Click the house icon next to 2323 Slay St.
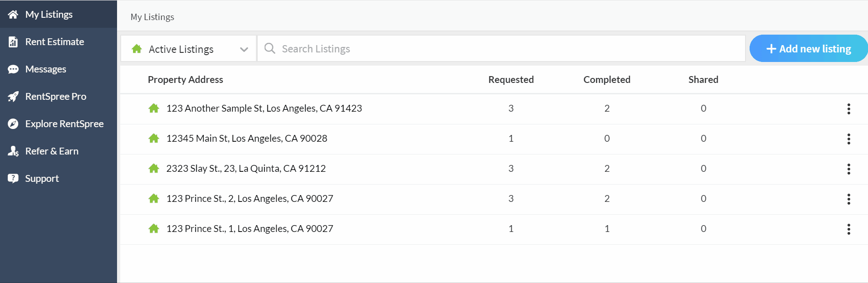Viewport: 868px width, 283px height. point(153,168)
